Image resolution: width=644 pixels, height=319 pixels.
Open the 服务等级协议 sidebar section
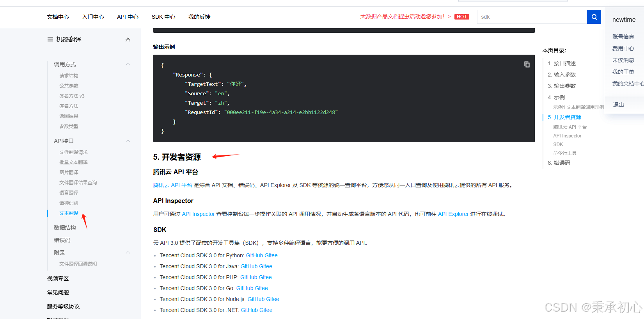pos(63,307)
